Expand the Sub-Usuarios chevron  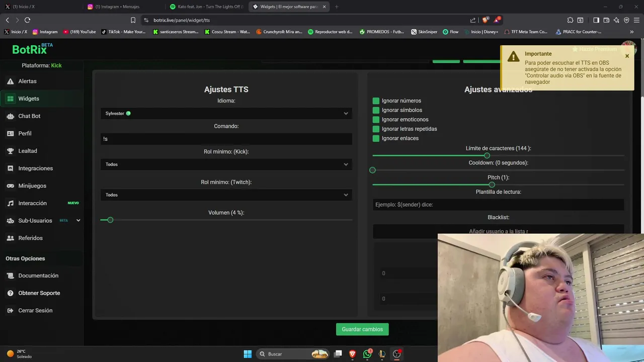pyautogui.click(x=78, y=220)
